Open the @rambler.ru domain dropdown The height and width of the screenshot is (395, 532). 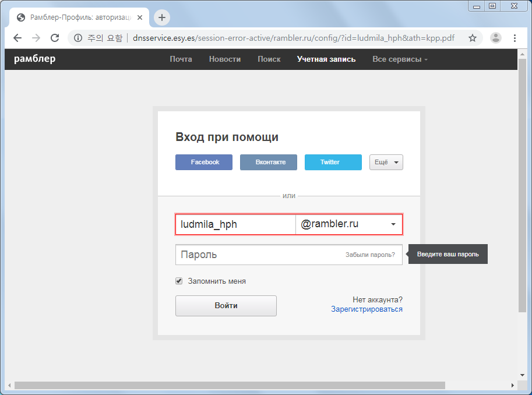pos(349,224)
